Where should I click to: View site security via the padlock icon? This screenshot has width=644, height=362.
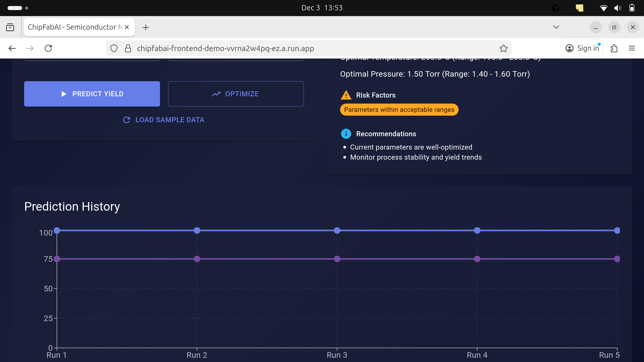pos(128,48)
